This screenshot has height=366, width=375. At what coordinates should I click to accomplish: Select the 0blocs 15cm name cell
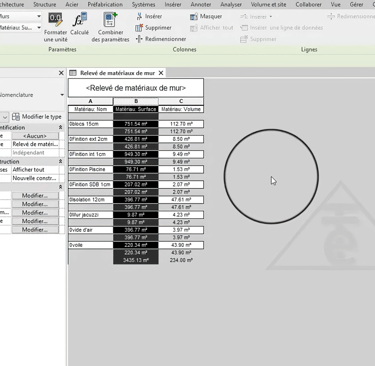[90, 124]
